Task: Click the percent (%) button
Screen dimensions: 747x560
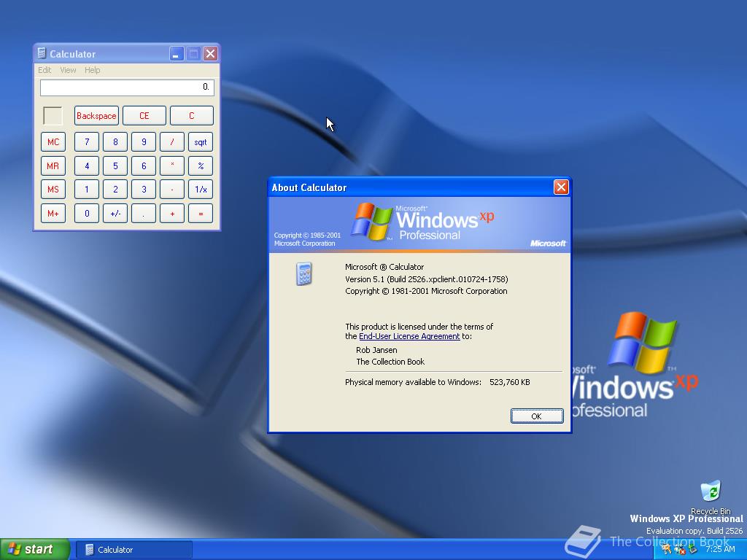Action: click(201, 166)
